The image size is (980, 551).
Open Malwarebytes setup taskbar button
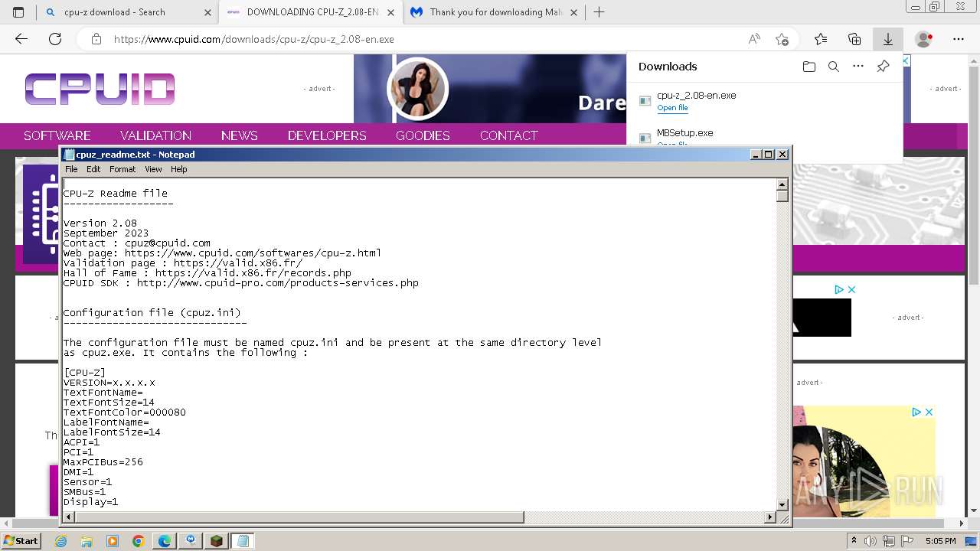click(190, 541)
